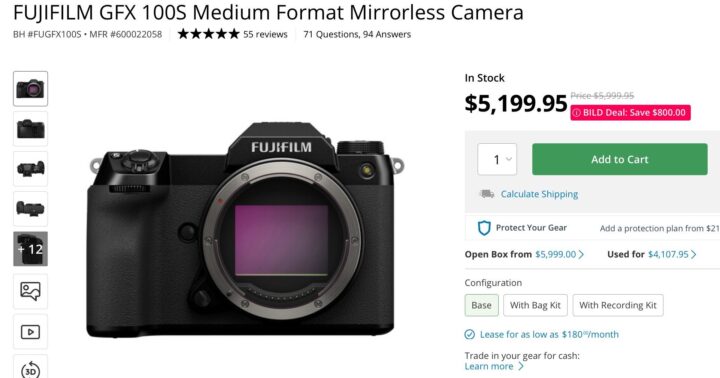Click the BILD Deal info icon
The height and width of the screenshot is (378, 720).
pyautogui.click(x=576, y=113)
